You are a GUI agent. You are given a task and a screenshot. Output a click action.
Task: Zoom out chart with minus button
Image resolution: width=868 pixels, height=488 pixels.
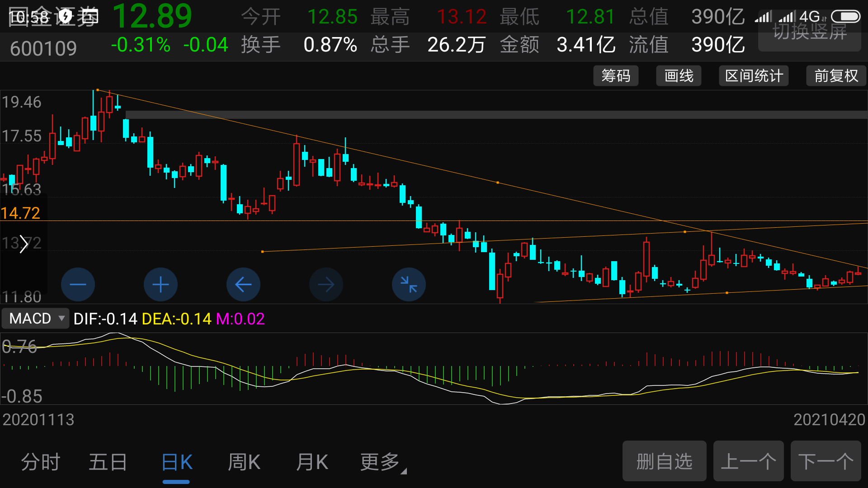click(x=78, y=284)
